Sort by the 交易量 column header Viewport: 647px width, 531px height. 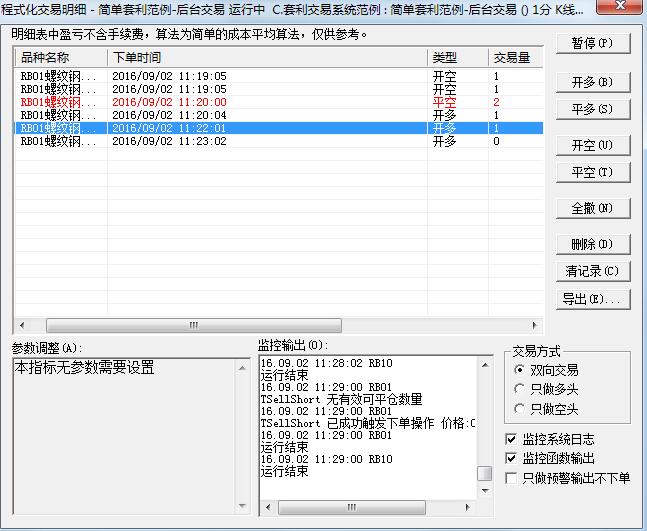click(x=516, y=57)
